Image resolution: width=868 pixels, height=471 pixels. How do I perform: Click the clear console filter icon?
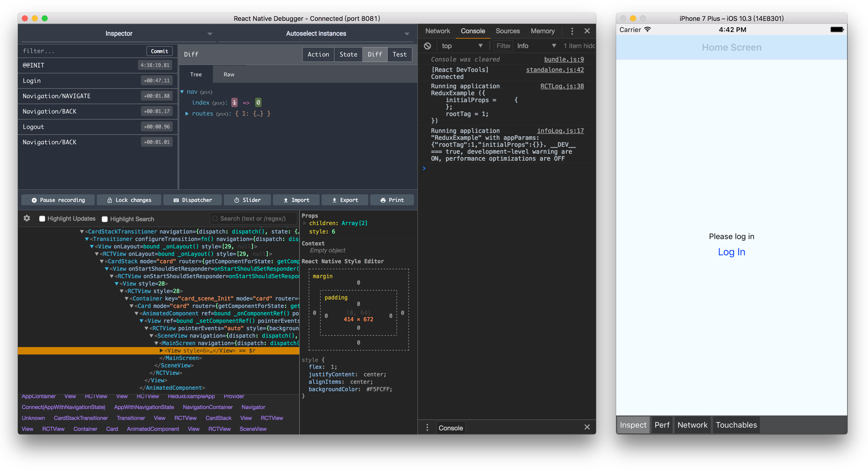[x=427, y=45]
